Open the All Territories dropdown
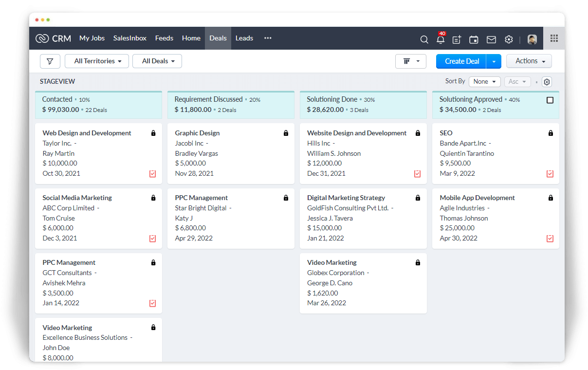This screenshot has height=370, width=588. tap(96, 61)
